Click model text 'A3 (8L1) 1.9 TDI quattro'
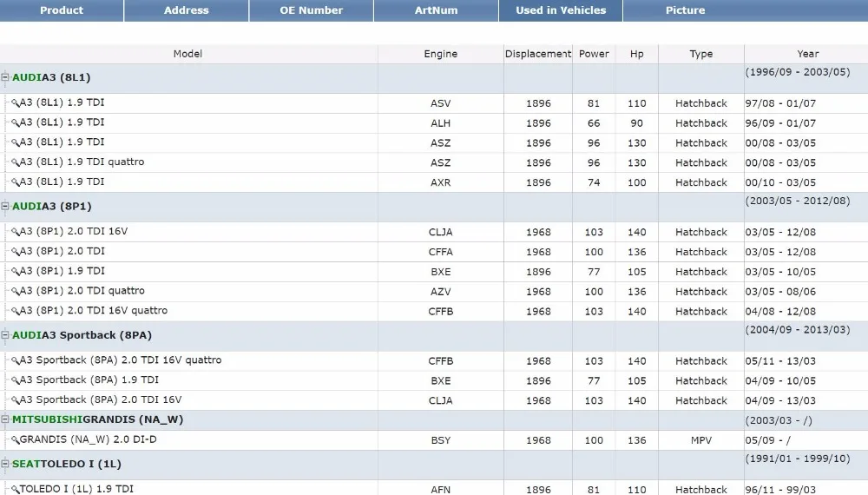This screenshot has width=868, height=495. [82, 162]
